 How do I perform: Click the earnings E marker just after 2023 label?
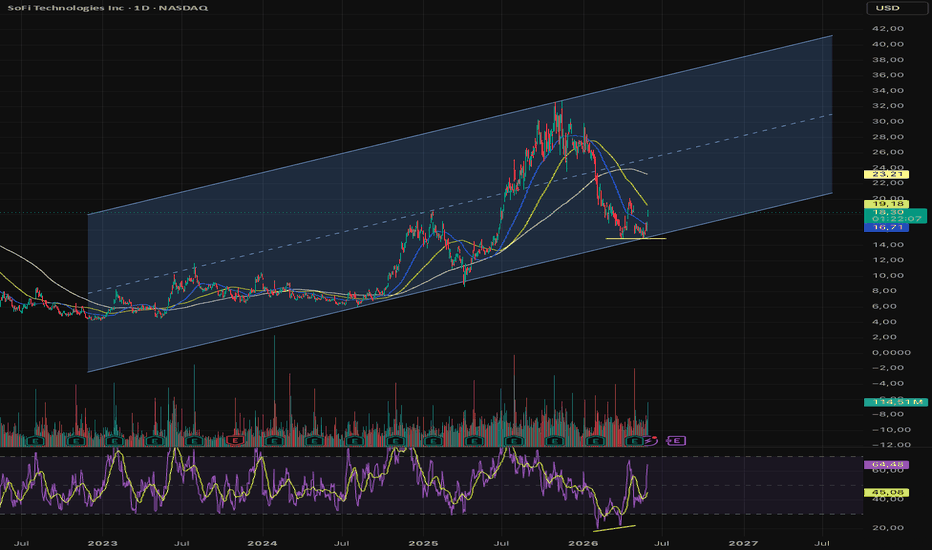115,441
